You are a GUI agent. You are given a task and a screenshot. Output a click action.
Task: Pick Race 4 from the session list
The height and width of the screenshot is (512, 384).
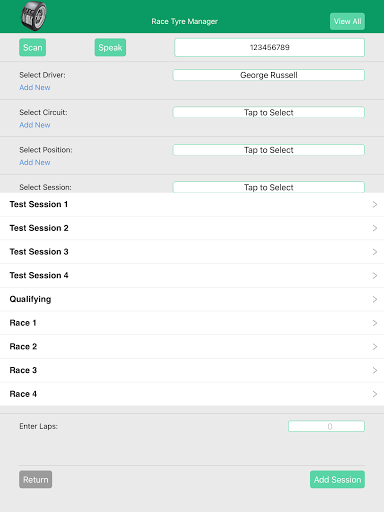[x=192, y=394]
